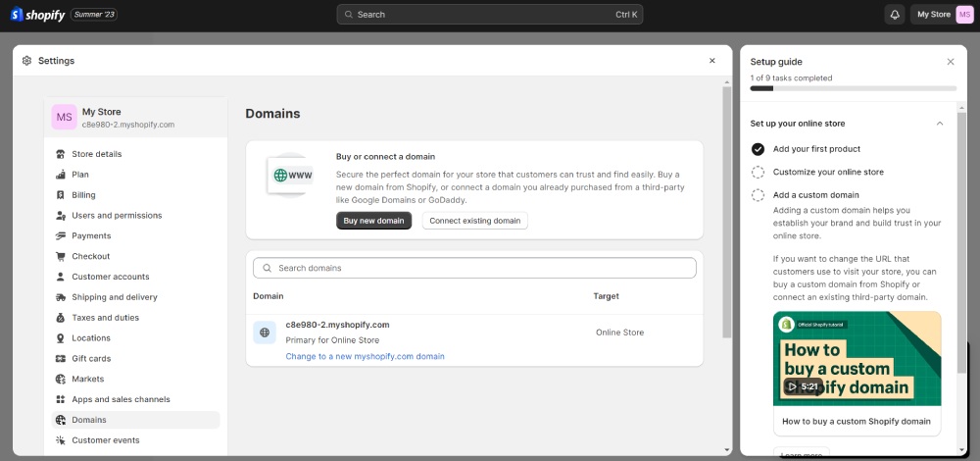
Task: Click the Billing receipt icon
Action: tap(61, 195)
